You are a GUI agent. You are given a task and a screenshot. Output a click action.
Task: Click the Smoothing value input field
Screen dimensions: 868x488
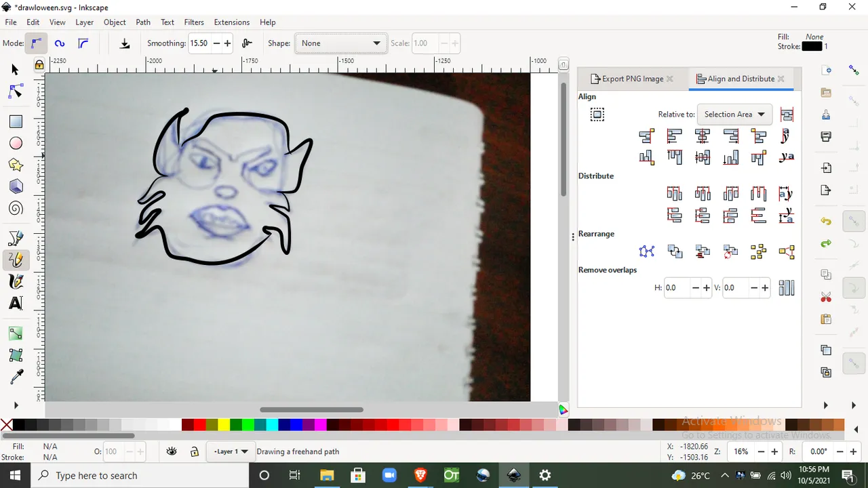pyautogui.click(x=199, y=43)
